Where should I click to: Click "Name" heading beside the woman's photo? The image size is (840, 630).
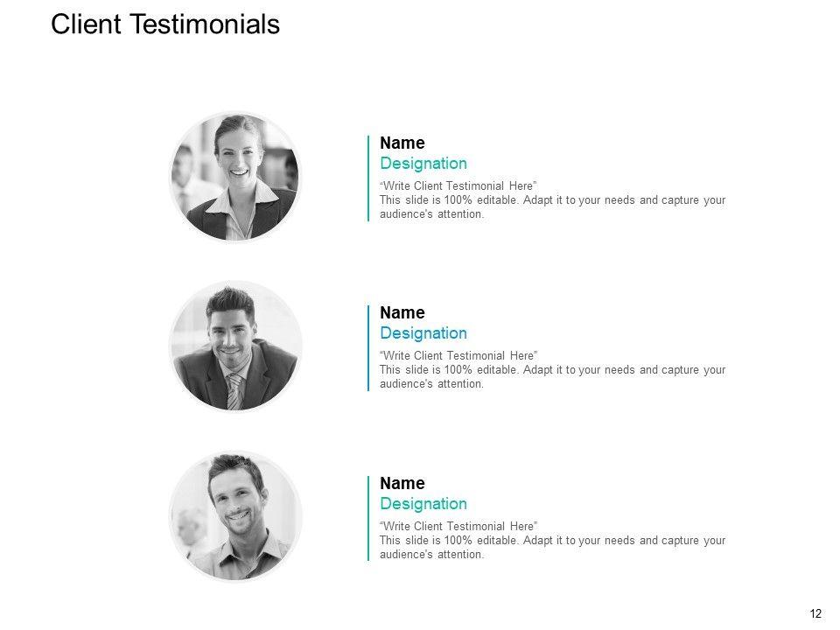(402, 143)
